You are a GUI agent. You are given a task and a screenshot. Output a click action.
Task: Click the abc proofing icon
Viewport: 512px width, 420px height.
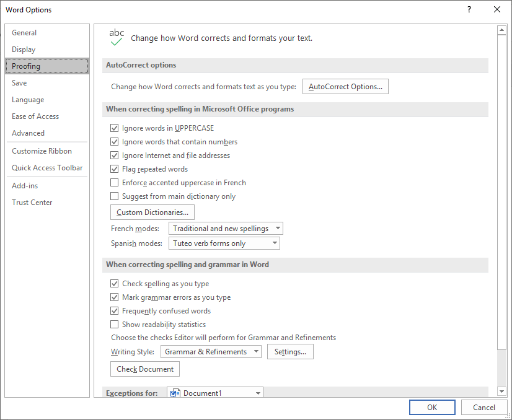117,35
